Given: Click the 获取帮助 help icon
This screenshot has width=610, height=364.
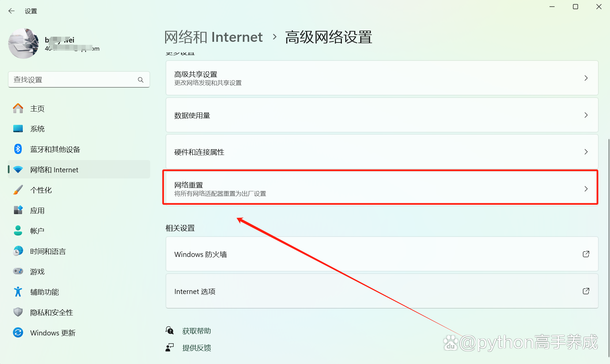Looking at the screenshot, I should 170,330.
